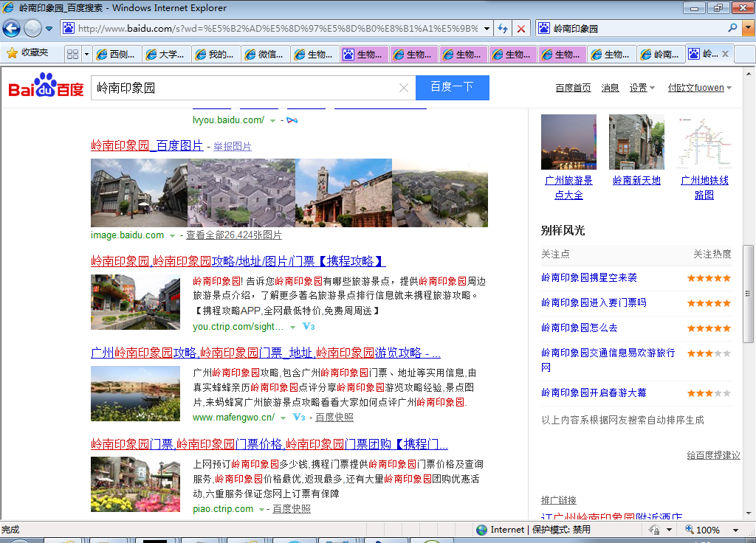Screen dimensions: 756x543
Task: Open the Quick Tabs grid icon
Action: pos(72,54)
